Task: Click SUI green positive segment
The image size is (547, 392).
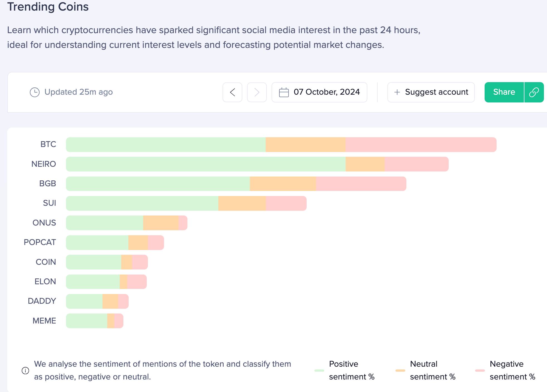Action: (x=142, y=203)
